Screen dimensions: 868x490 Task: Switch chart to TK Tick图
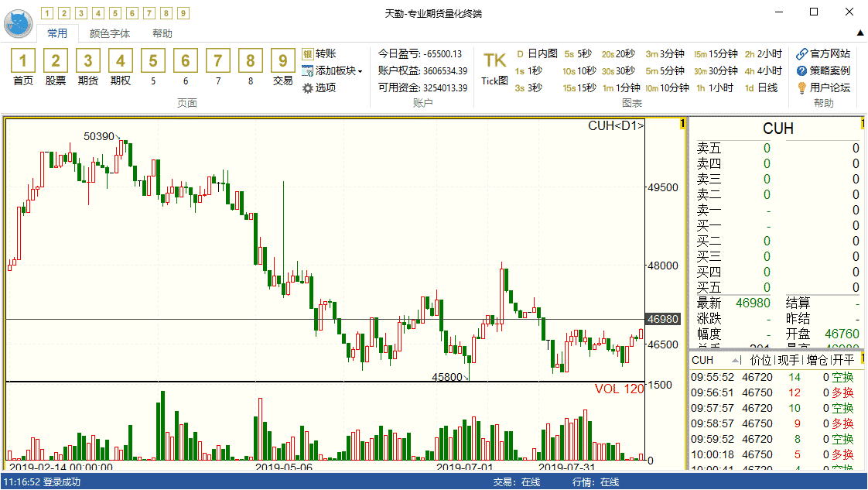pos(494,67)
